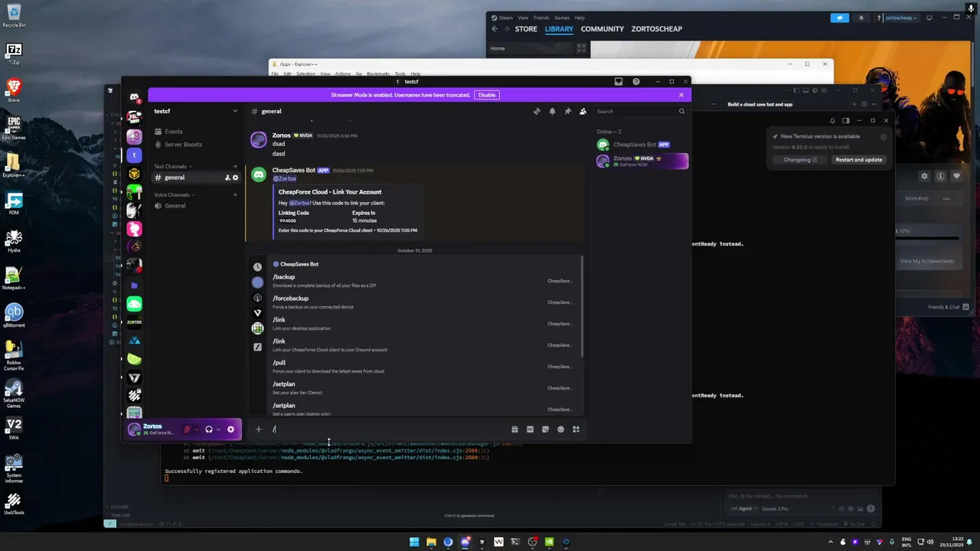This screenshot has height=551, width=980.
Task: Open ZORTOSCHEAP profile tab in Steam
Action: pos(657,29)
